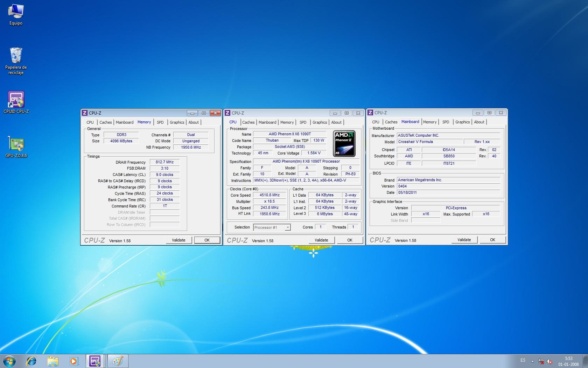Click the ES language indicator
588x368 pixels.
click(523, 360)
